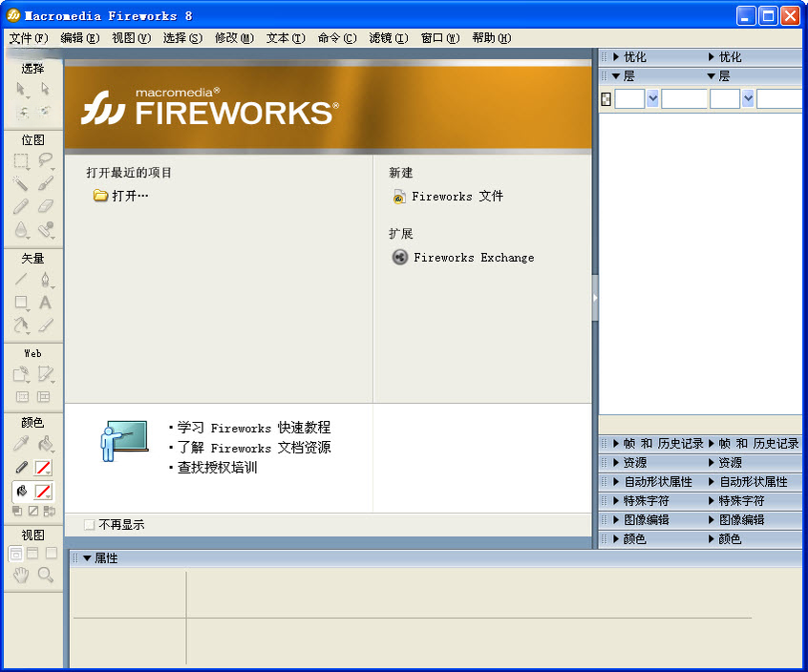Expand the leftmost 资源 panel
The image size is (808, 672).
click(x=616, y=462)
